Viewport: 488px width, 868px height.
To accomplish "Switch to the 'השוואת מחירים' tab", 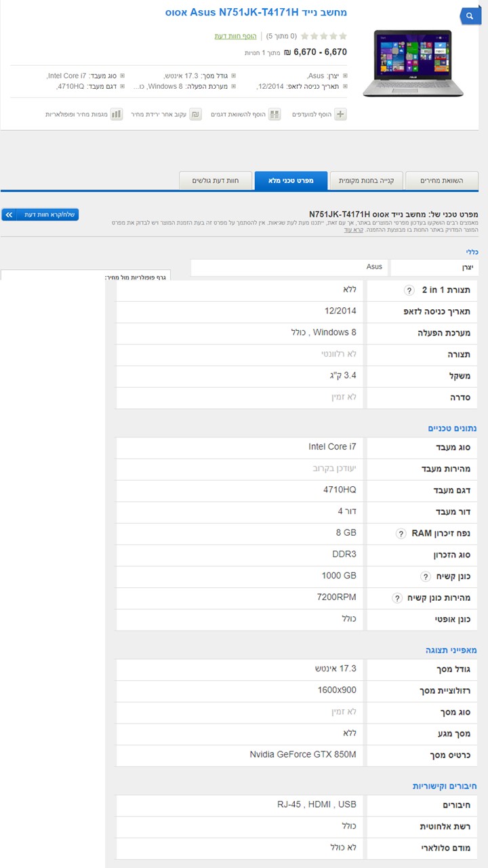I will pos(442,180).
